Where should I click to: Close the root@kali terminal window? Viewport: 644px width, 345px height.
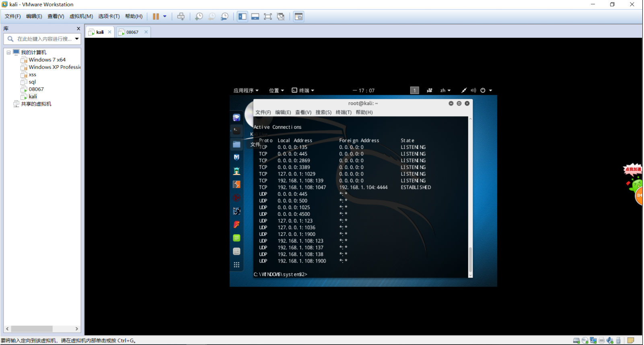pos(467,103)
